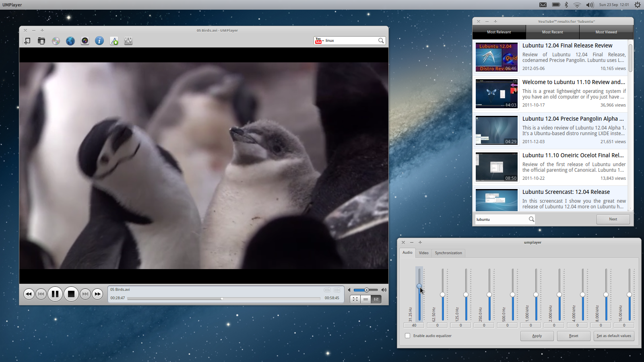Image resolution: width=644 pixels, height=362 pixels.
Task: Click Next in YouTube results
Action: pos(613,219)
